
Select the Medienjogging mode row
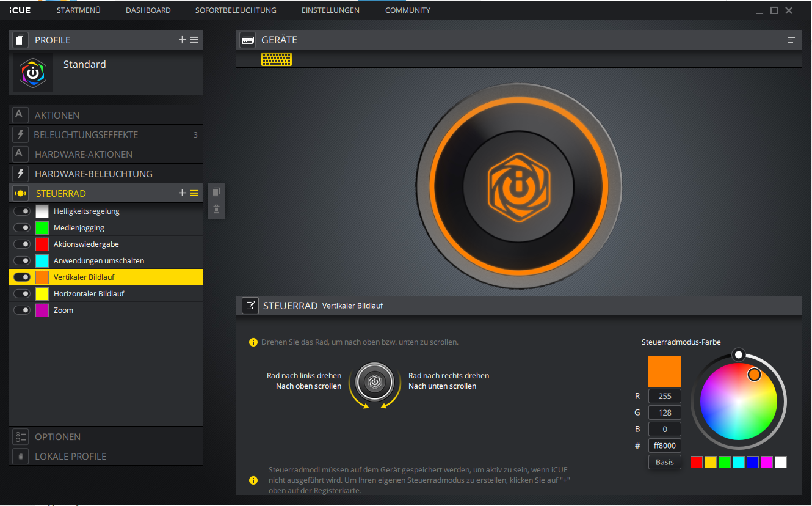pos(106,227)
